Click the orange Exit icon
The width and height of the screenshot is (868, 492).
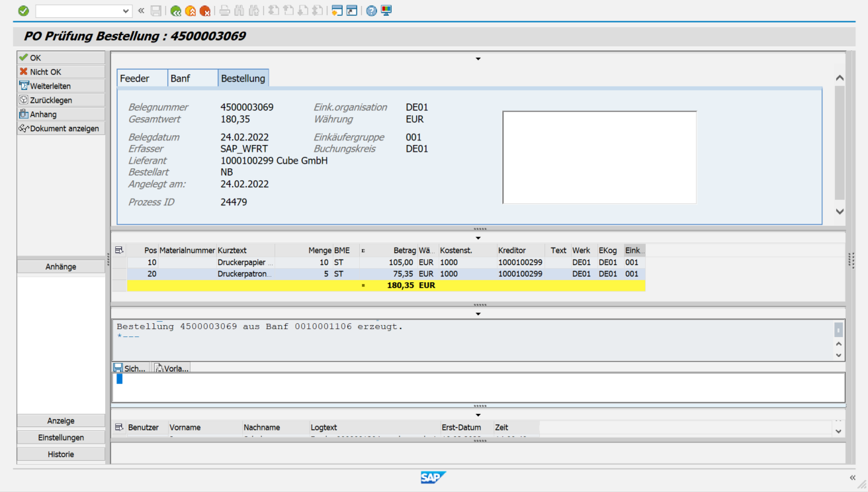(x=191, y=11)
